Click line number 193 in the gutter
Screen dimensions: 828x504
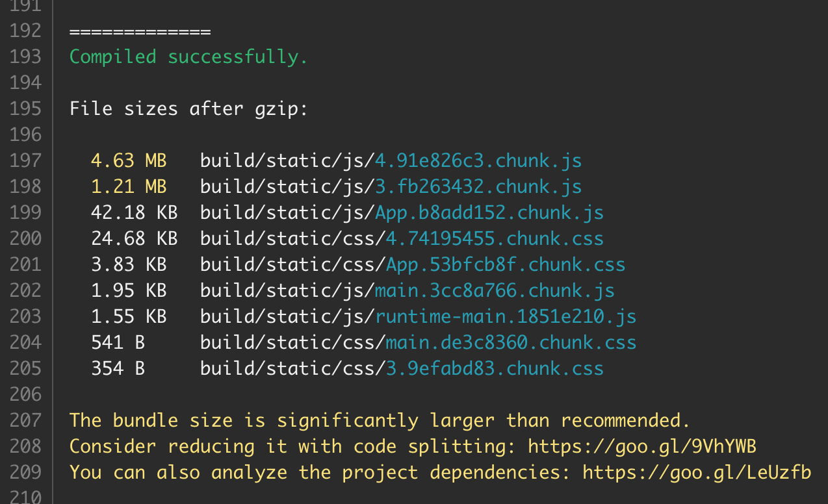click(25, 57)
